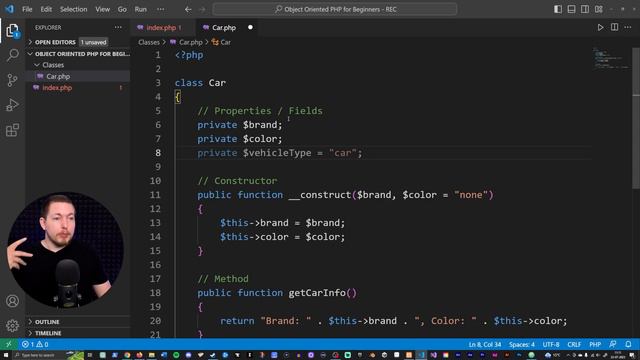
Task: Open the Run menu
Action: 140,9
